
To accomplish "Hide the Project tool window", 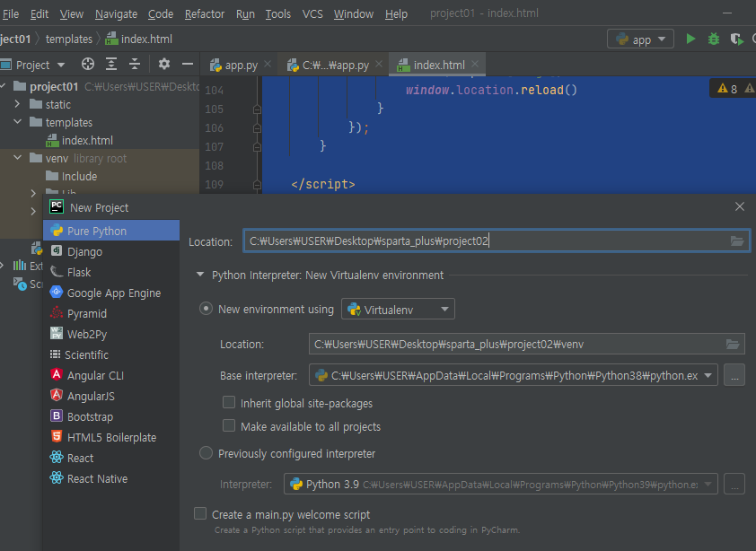I will tap(188, 64).
